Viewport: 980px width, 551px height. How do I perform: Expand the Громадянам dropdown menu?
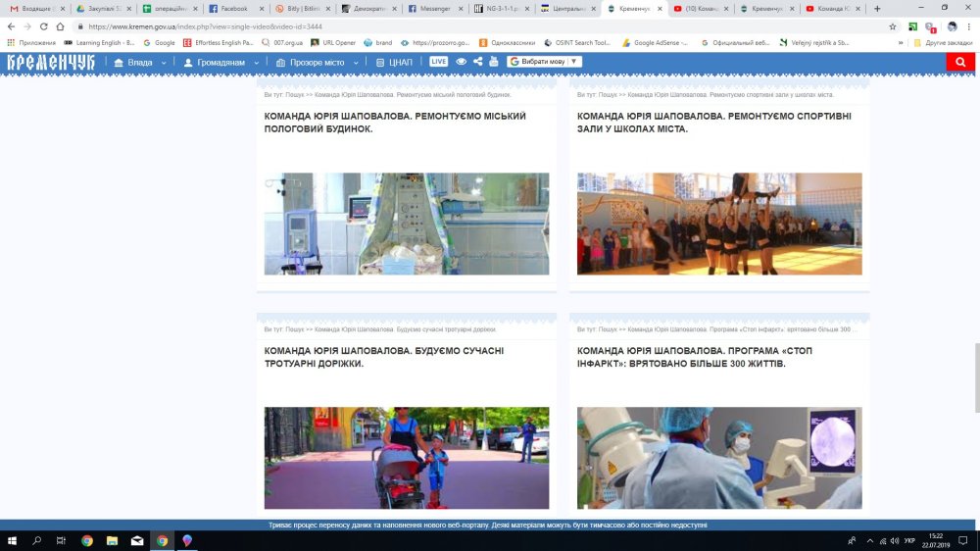coord(221,62)
